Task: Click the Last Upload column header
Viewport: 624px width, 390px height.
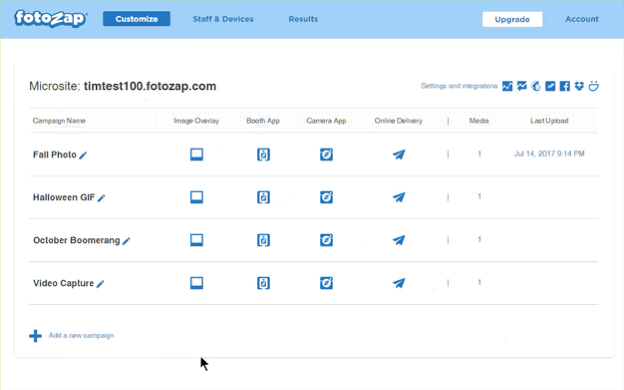Action: [549, 121]
